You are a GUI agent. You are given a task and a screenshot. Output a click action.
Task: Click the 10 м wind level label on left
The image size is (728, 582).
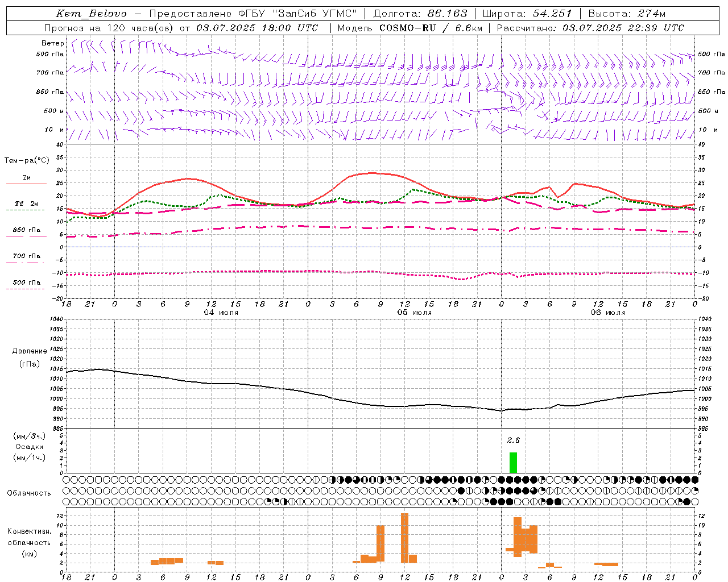pos(55,130)
